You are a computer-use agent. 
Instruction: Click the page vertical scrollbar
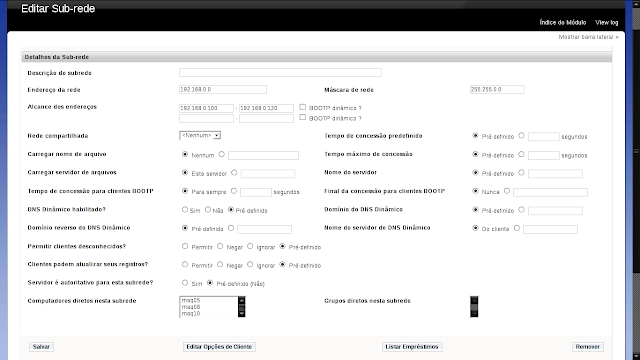pyautogui.click(x=636, y=180)
